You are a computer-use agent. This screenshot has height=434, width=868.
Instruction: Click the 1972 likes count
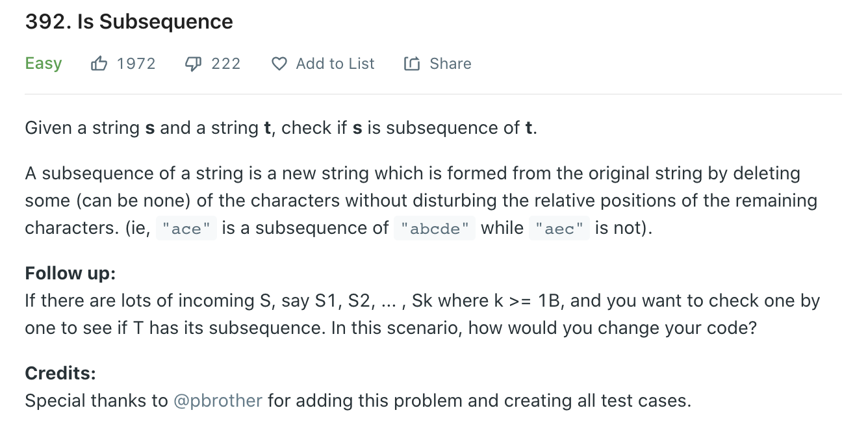pyautogui.click(x=136, y=64)
